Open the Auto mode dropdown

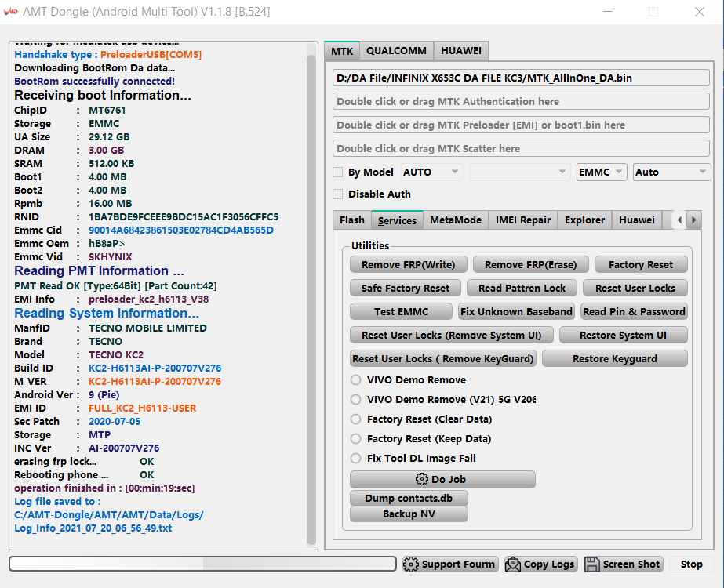pos(671,172)
